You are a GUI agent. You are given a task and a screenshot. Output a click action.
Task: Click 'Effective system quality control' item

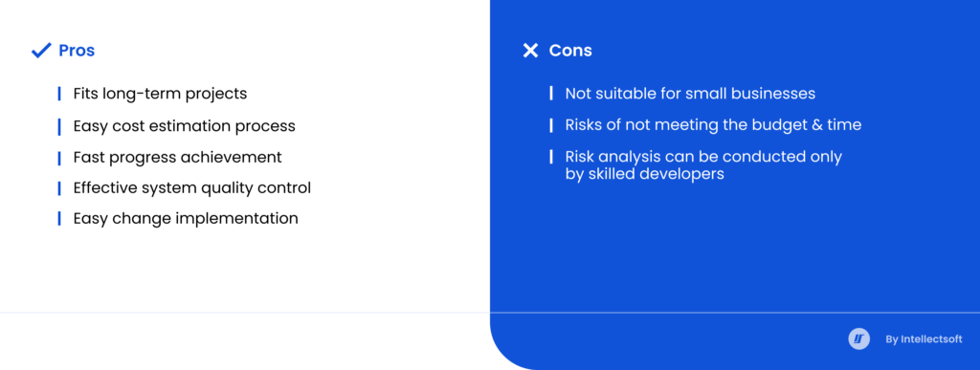click(x=191, y=187)
